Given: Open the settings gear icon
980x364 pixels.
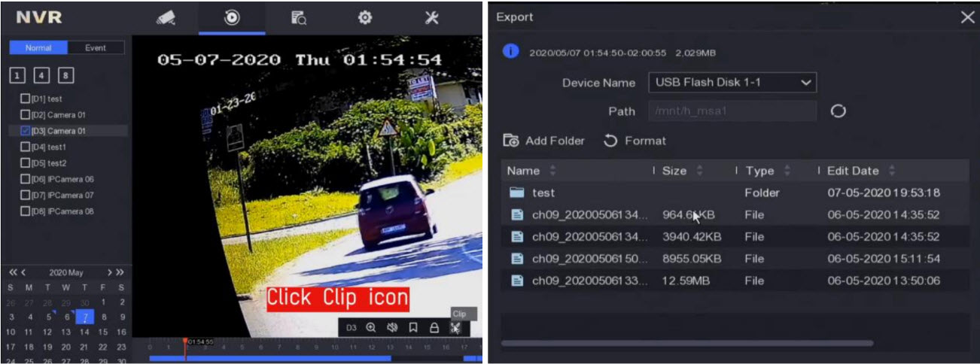Looking at the screenshot, I should tap(365, 18).
